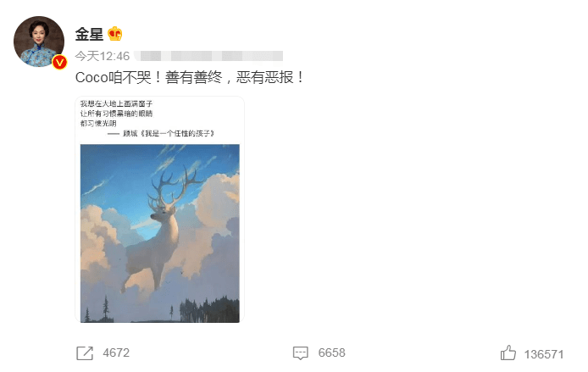Open the deer painting image

click(160, 233)
